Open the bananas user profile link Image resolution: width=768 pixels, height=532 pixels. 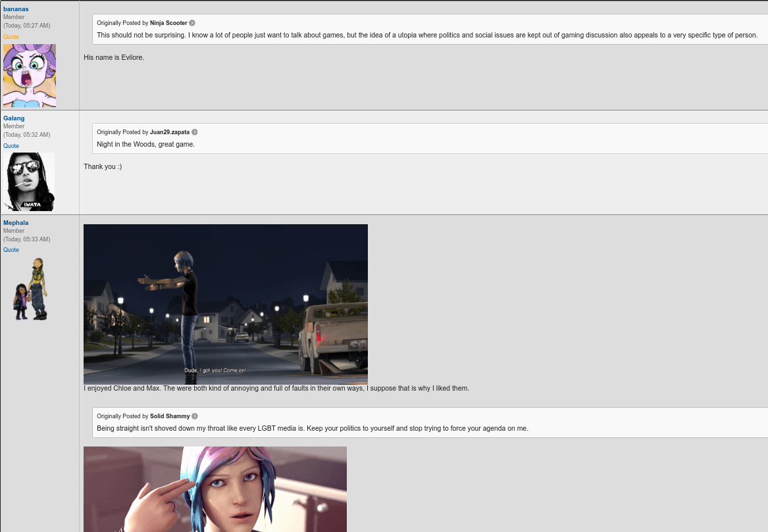click(16, 9)
